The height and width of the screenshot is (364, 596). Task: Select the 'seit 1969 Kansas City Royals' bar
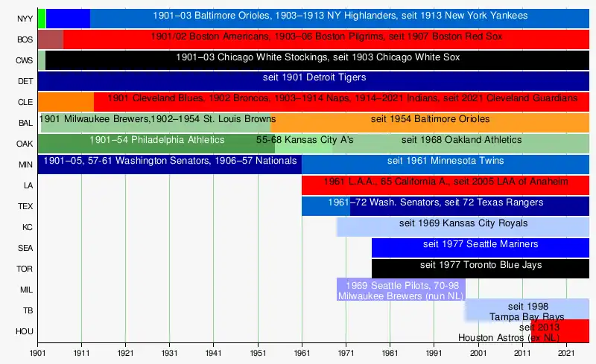coord(463,227)
